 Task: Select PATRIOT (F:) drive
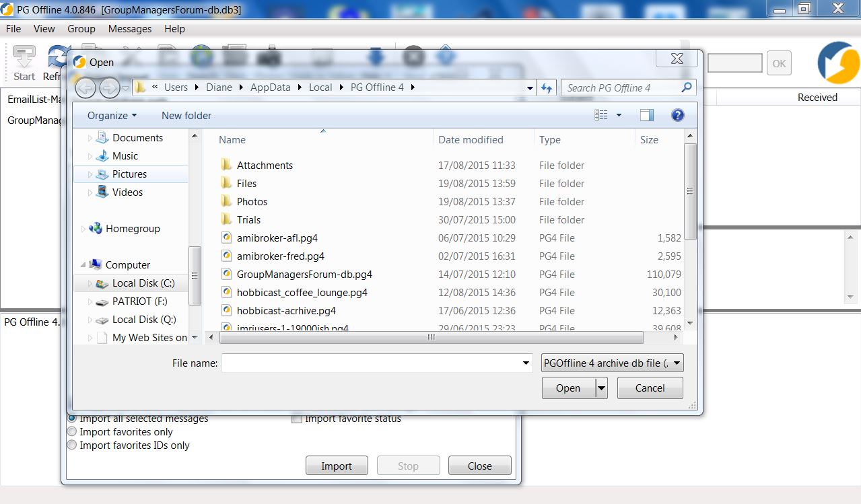point(140,301)
